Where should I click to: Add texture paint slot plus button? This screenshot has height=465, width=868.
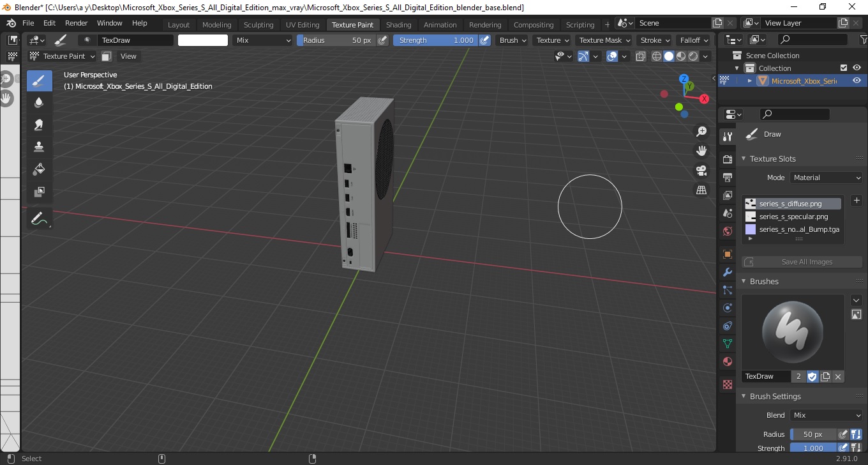click(857, 201)
